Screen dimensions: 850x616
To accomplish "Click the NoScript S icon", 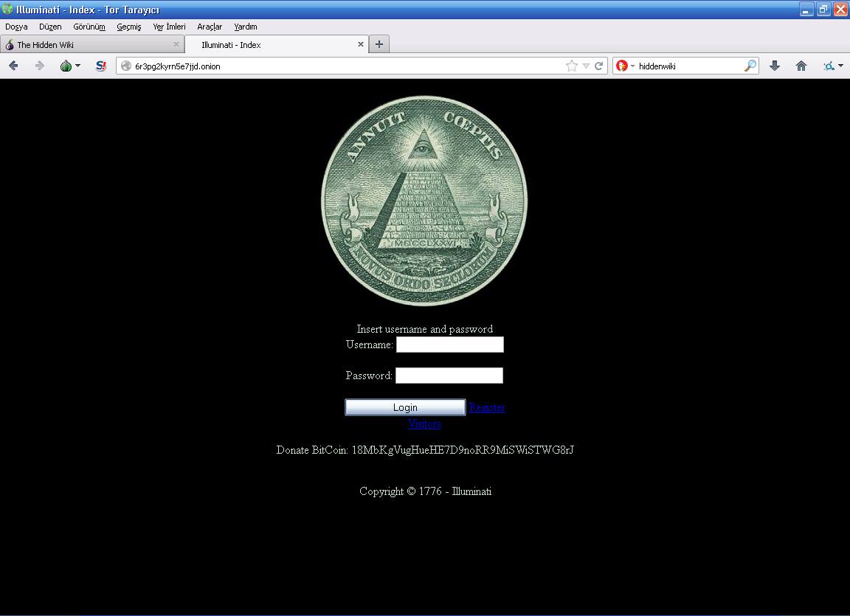I will click(x=101, y=66).
